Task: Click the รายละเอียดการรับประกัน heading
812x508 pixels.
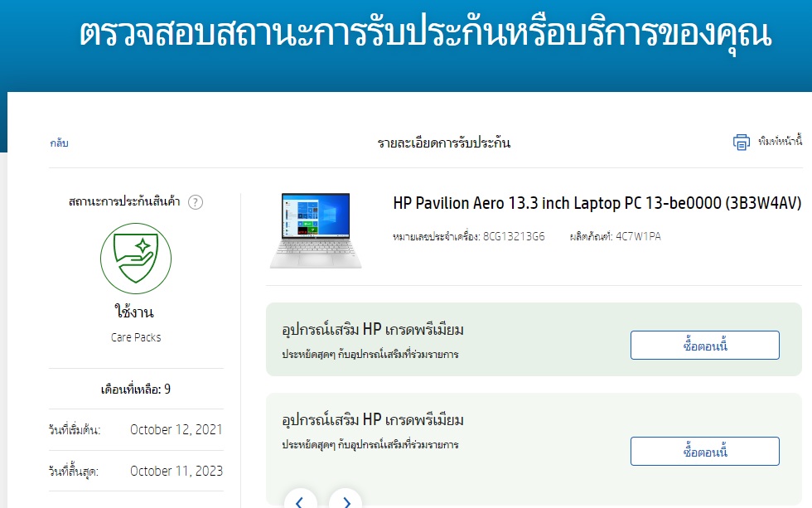Action: click(444, 143)
